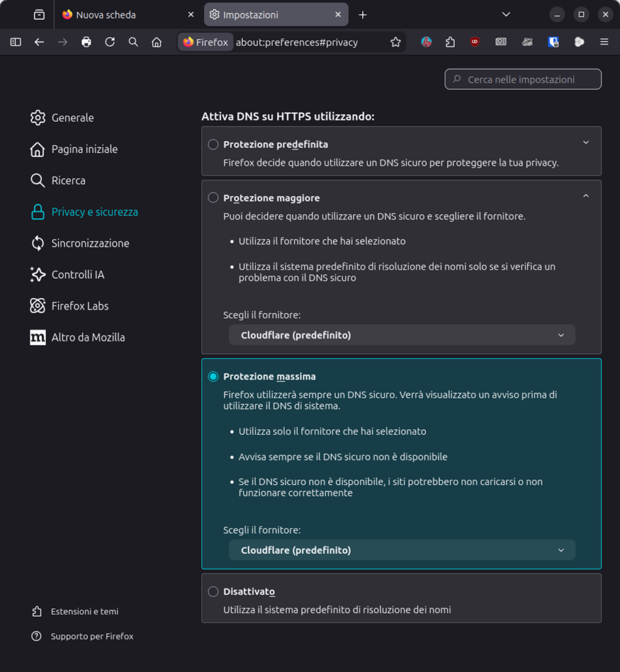The height and width of the screenshot is (672, 620).
Task: Collapse the Protezione maggiore section chevron
Action: 587,195
